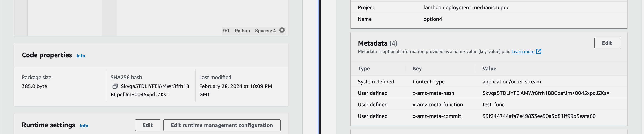Click the Project tag key
Screen dimensions: 644x134
(x=366, y=7)
